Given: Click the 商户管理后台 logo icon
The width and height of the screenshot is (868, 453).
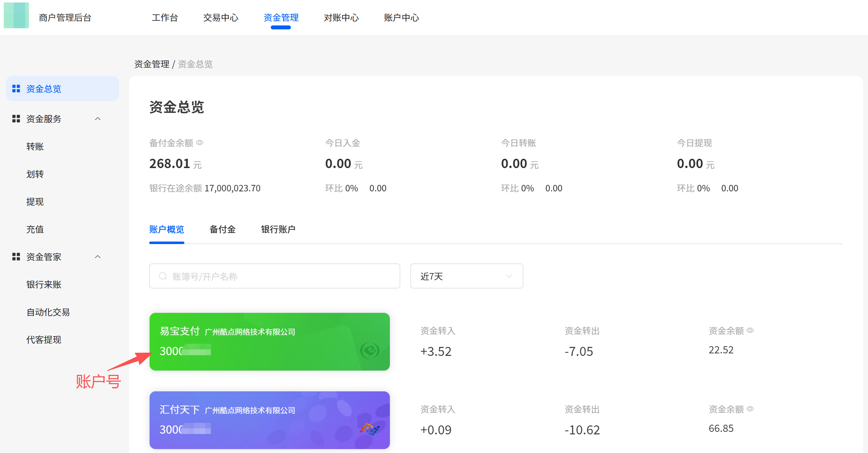Looking at the screenshot, I should [16, 16].
